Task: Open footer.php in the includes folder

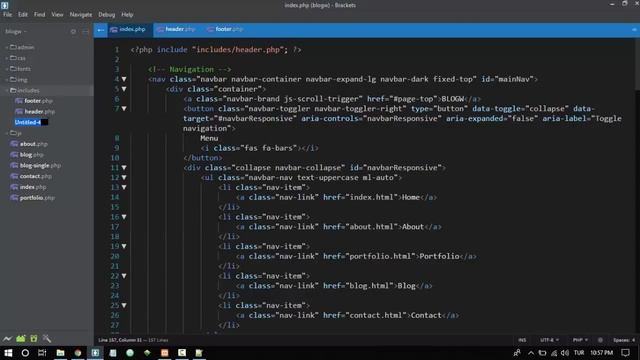Action: pyautogui.click(x=38, y=101)
